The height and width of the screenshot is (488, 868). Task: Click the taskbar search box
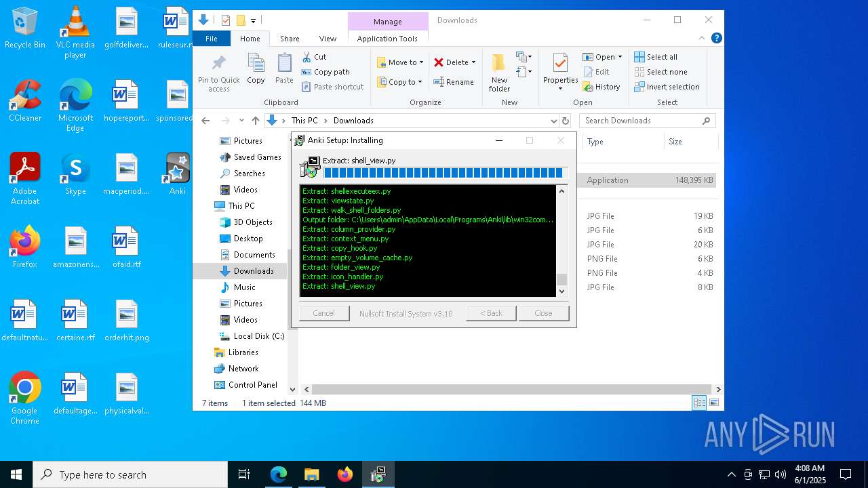pos(130,474)
